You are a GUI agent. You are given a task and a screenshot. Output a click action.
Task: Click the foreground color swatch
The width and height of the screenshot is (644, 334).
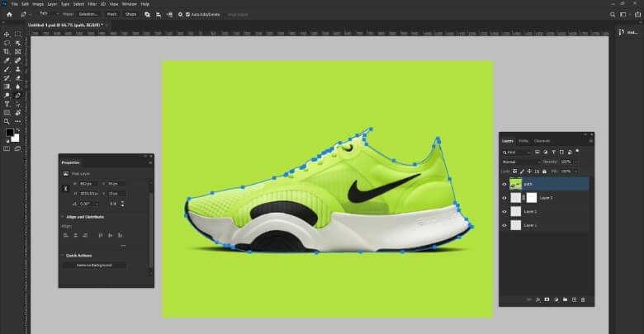click(x=9, y=132)
